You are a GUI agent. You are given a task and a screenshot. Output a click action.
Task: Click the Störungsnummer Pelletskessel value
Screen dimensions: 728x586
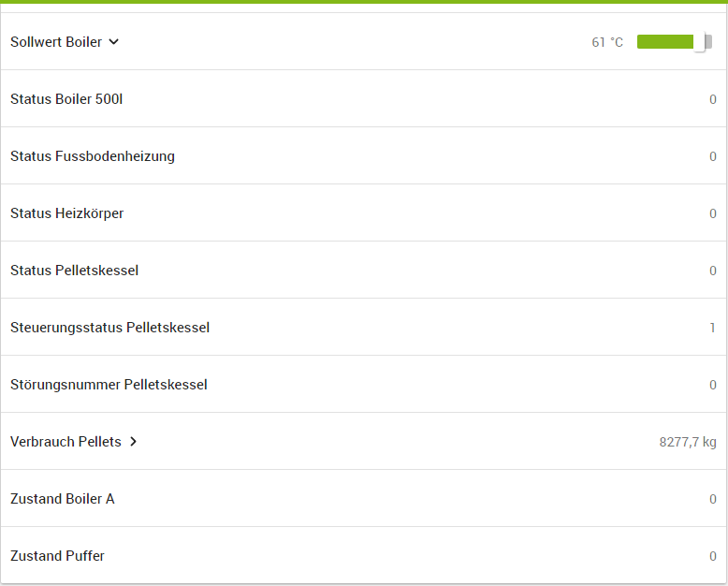[712, 385]
